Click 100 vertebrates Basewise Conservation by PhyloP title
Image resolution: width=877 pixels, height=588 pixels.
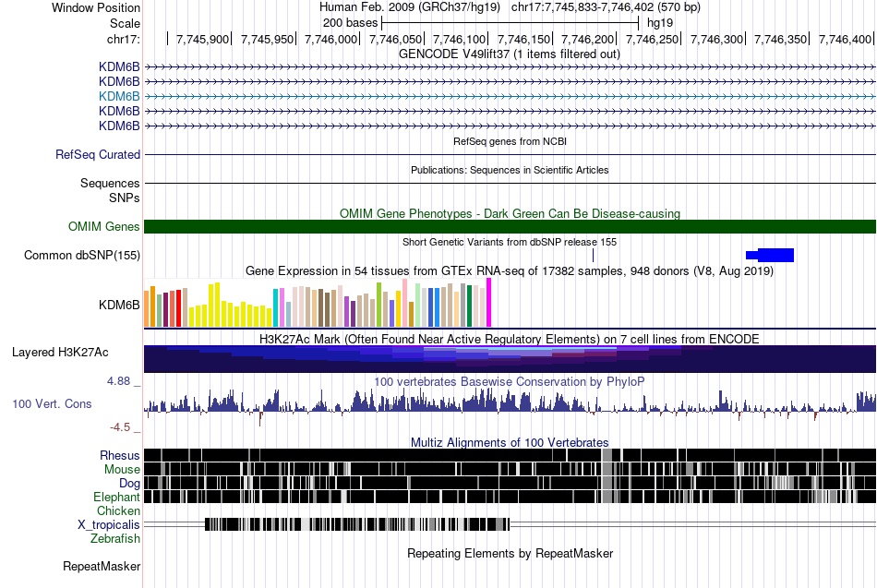click(510, 381)
